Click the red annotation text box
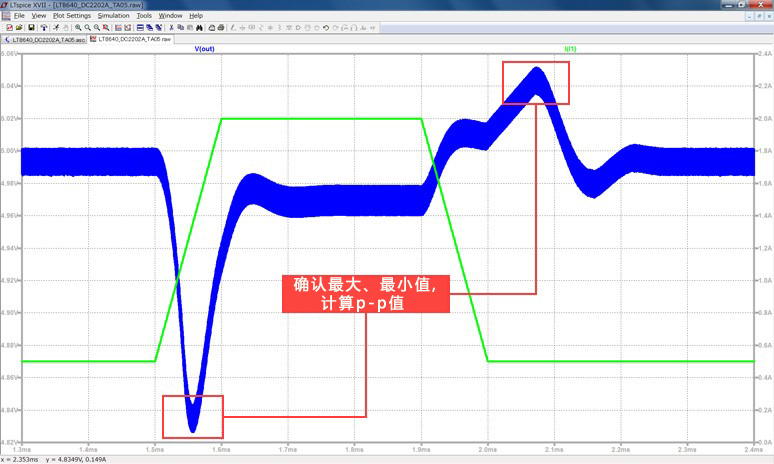774x464 pixels. click(x=368, y=294)
